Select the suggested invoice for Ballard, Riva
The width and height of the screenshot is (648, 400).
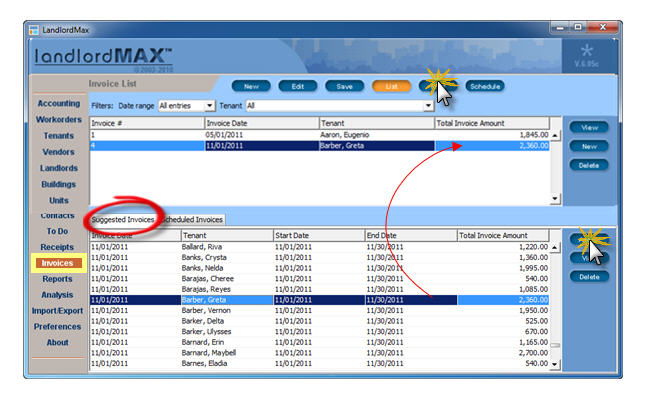tap(319, 247)
